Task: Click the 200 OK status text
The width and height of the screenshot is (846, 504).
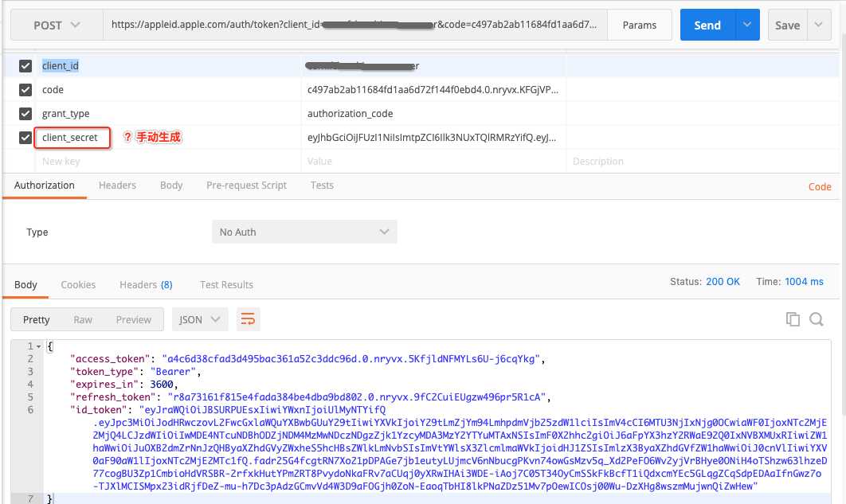Action: pos(723,281)
